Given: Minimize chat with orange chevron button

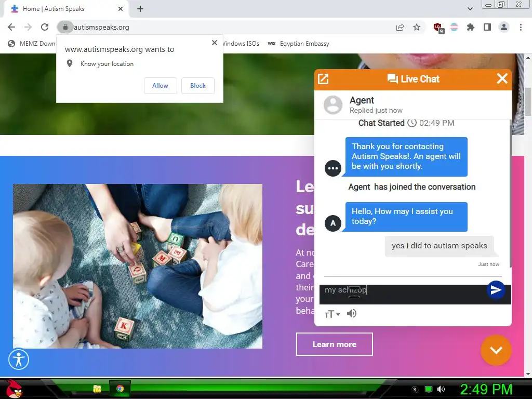Looking at the screenshot, I should pyautogui.click(x=496, y=350).
